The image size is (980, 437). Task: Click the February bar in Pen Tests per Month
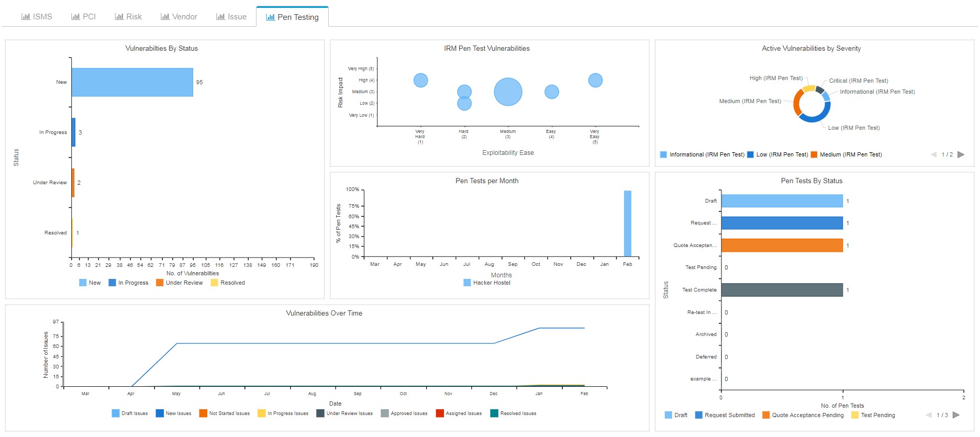point(627,223)
